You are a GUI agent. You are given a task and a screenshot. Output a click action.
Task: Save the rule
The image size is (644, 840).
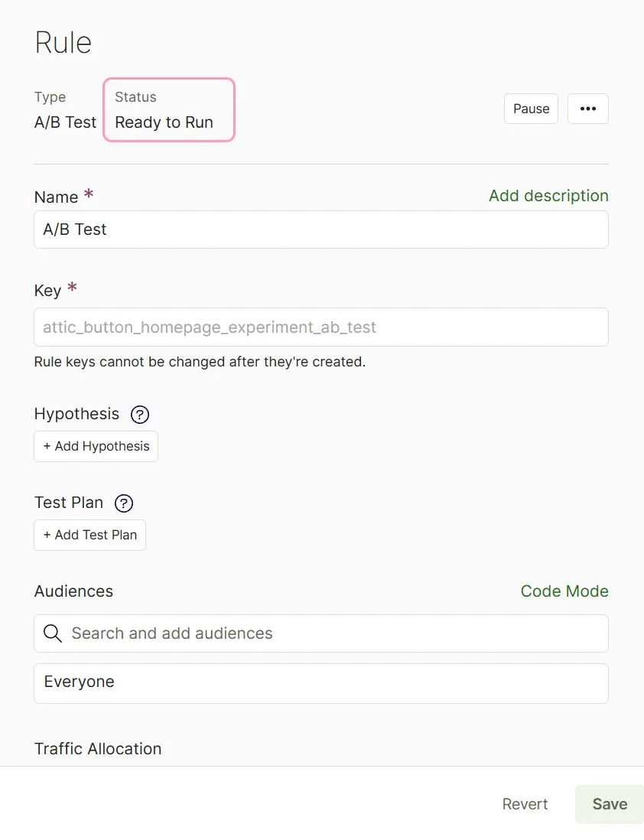[610, 804]
